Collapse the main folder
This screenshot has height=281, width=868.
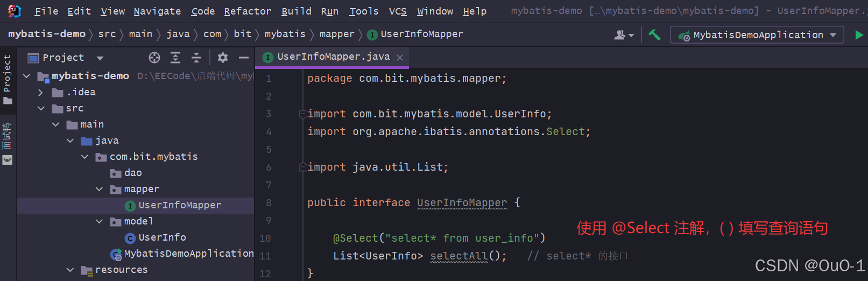click(x=55, y=124)
